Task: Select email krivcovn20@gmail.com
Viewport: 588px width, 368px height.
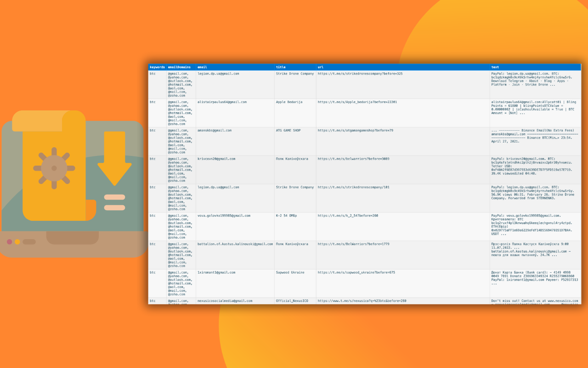Action: pyautogui.click(x=216, y=159)
